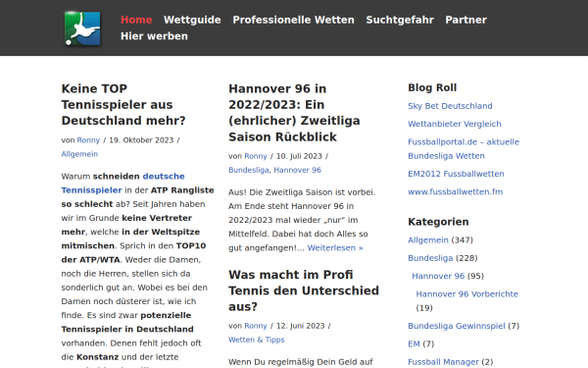The height and width of the screenshot is (368, 588).
Task: Go to Professionelle Wetten page
Action: tap(293, 20)
